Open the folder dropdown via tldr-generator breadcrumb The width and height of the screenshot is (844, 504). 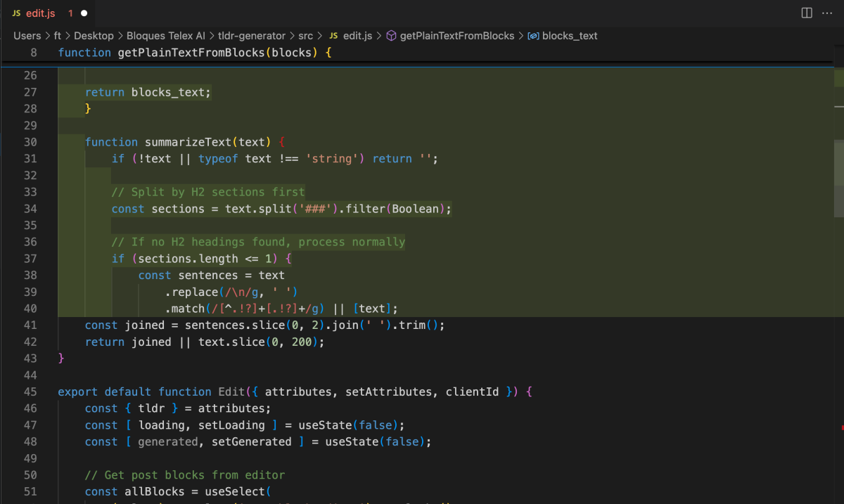(252, 36)
